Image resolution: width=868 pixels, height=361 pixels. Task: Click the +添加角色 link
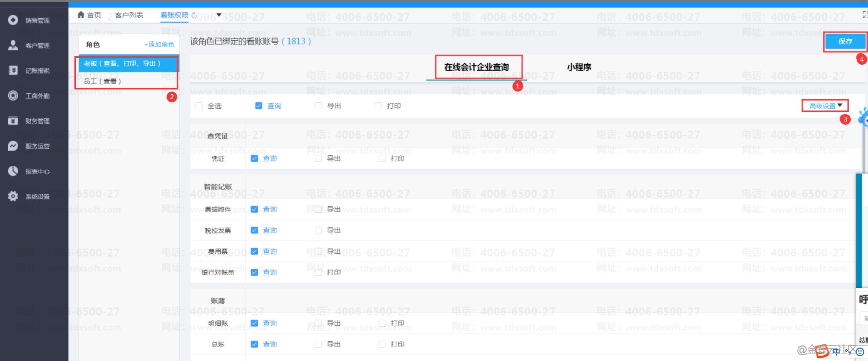pos(159,44)
